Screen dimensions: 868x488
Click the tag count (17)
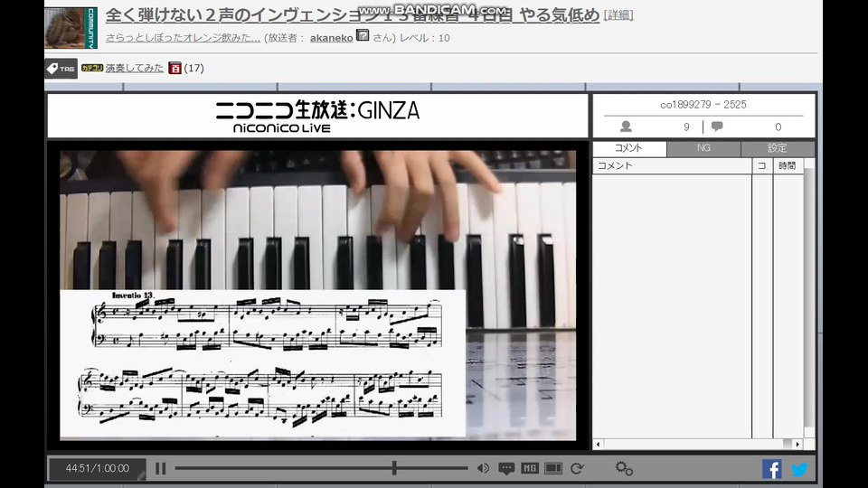coord(193,68)
